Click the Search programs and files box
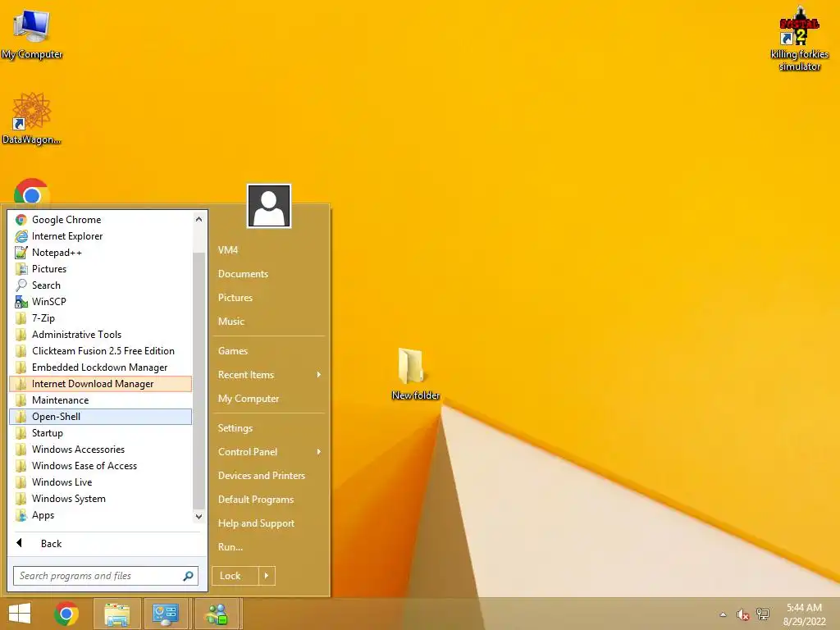Image resolution: width=840 pixels, height=630 pixels. point(106,576)
